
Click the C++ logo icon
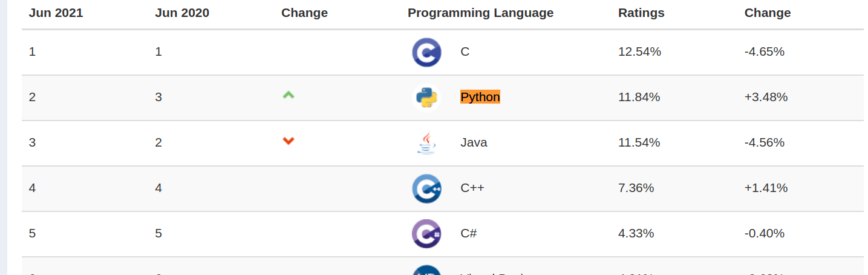[x=426, y=188]
